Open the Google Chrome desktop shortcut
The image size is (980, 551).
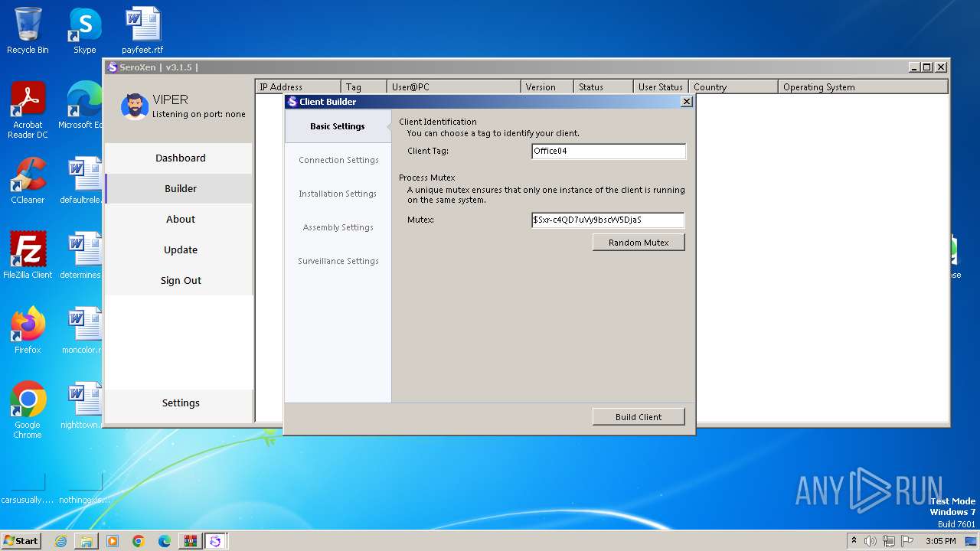[28, 410]
